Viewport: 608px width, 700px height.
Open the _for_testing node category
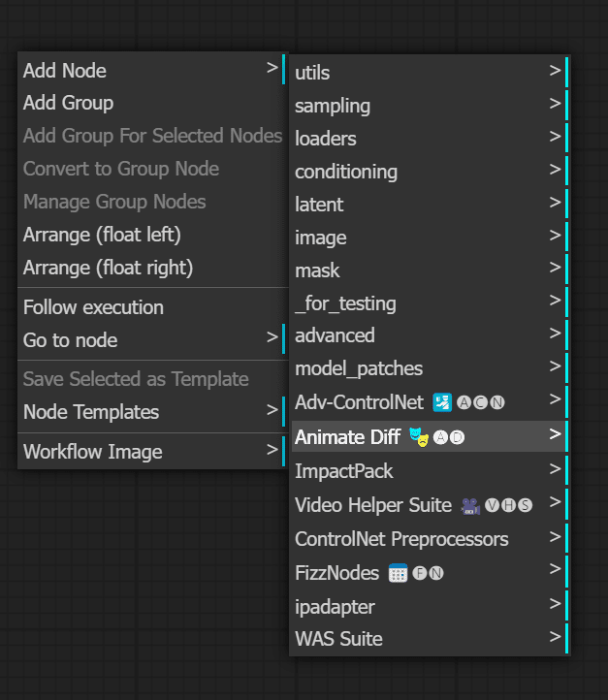pos(430,303)
